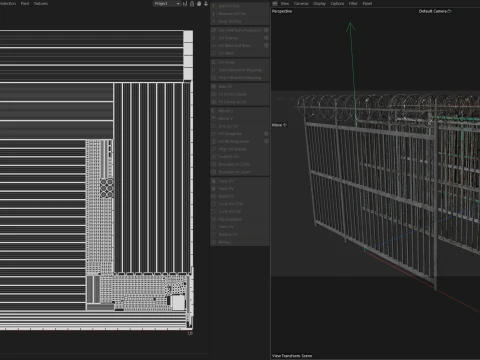Open the Cameras menu
The height and width of the screenshot is (360, 480).
[x=301, y=3]
